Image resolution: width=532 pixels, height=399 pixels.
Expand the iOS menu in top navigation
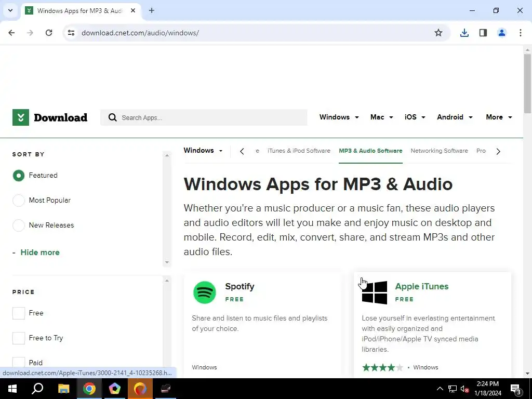(415, 117)
